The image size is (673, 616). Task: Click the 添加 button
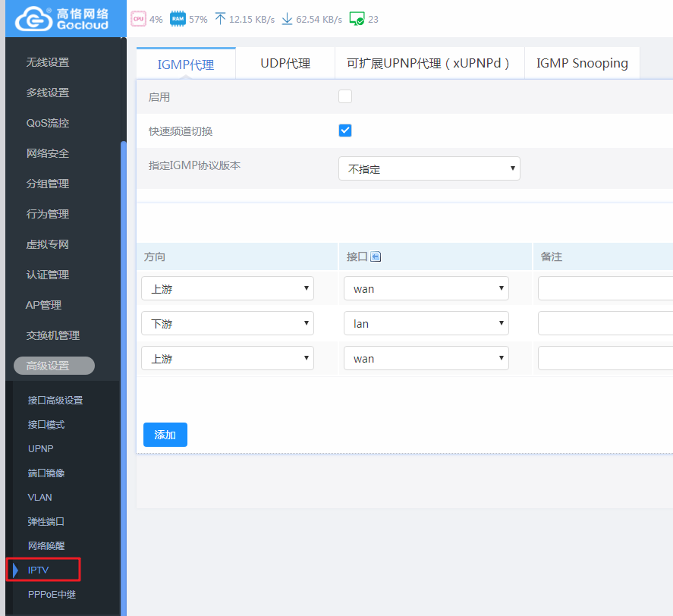165,435
